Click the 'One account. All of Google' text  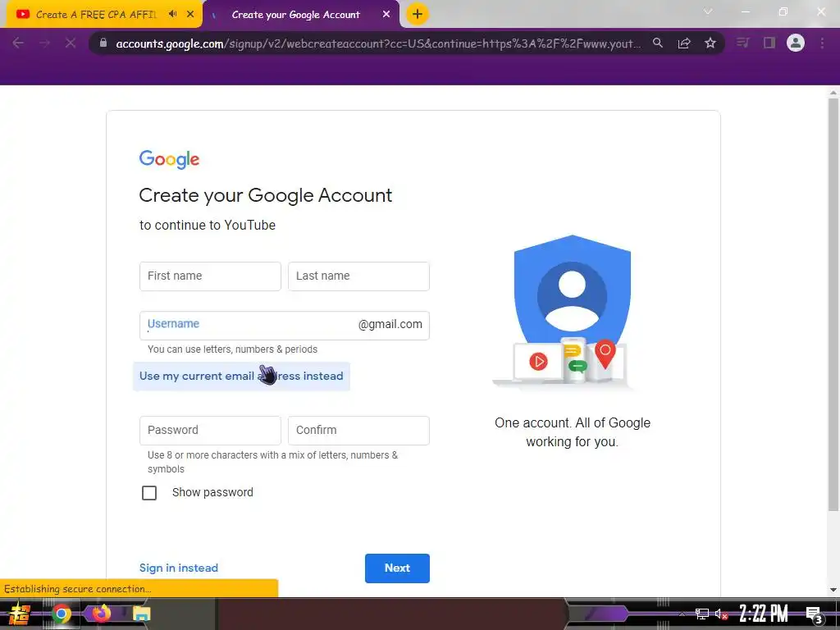click(572, 422)
